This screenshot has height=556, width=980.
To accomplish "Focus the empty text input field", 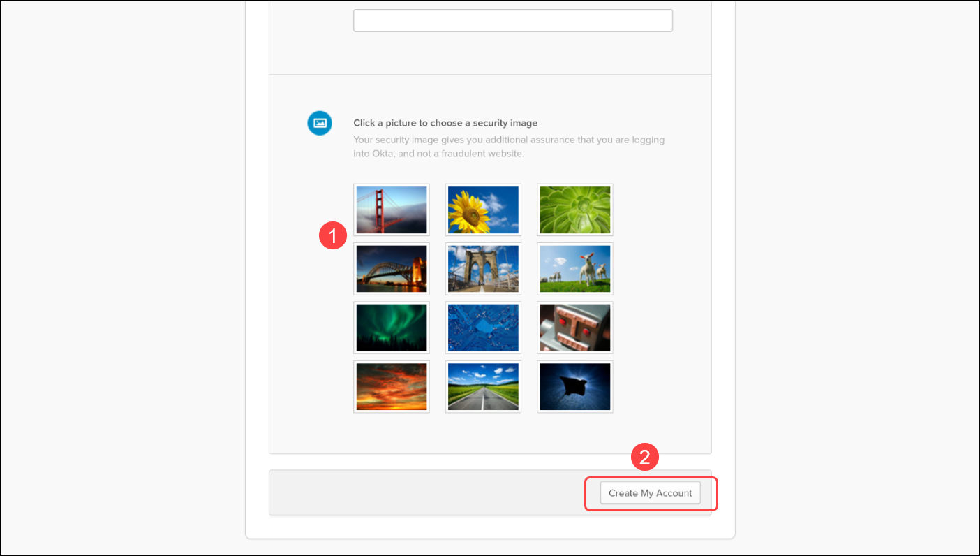I will coord(513,20).
